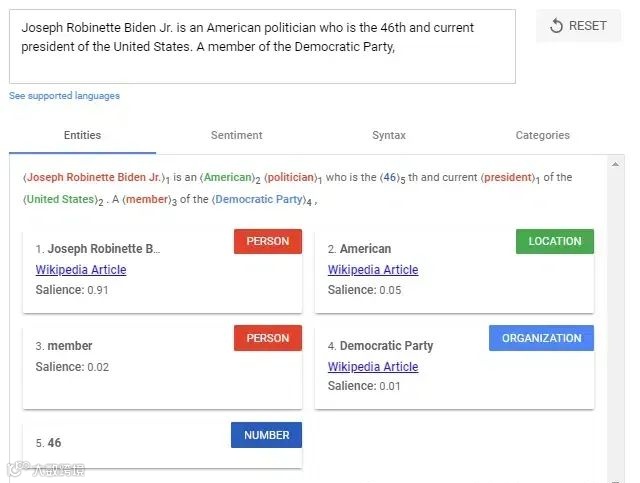Viewport: 640px width, 483px height.
Task: Click the blue ORGANIZATION tag
Action: pos(541,338)
